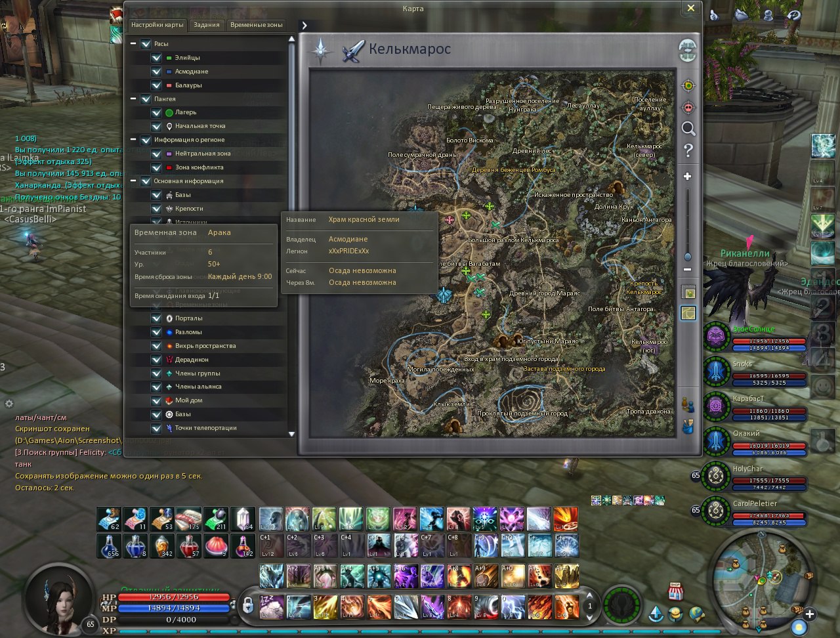
Task: Open the world map globe icon
Action: [688, 50]
